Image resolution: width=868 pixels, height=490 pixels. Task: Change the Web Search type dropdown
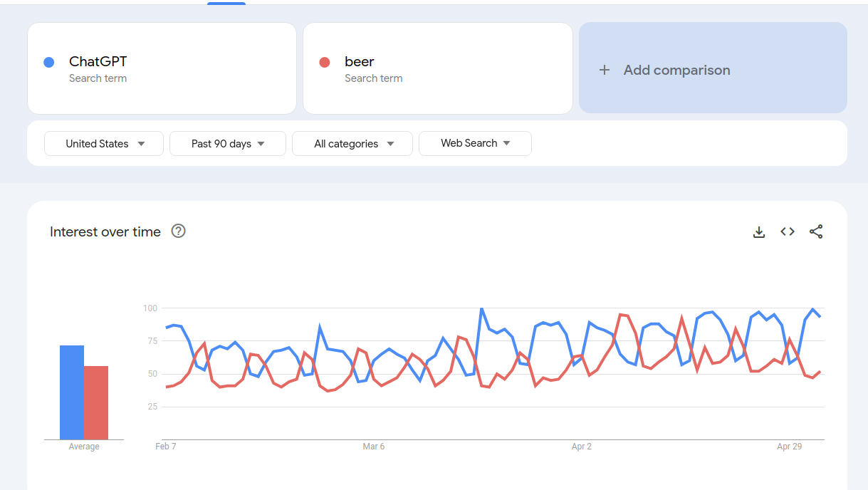click(475, 143)
